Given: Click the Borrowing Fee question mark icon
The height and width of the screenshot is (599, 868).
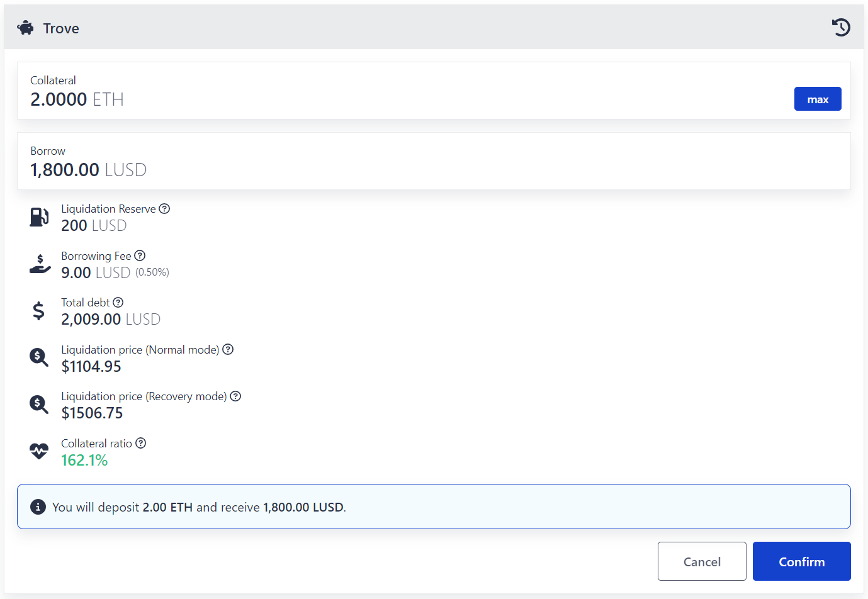Looking at the screenshot, I should 140,255.
